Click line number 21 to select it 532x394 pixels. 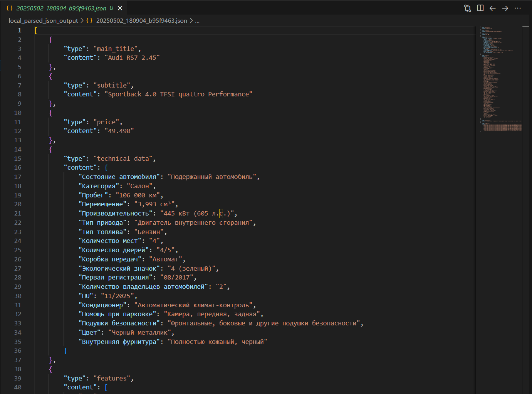[x=18, y=213]
